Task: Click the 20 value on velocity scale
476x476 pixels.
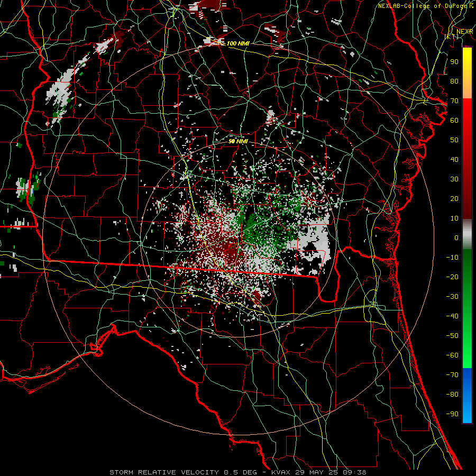Action: click(454, 199)
